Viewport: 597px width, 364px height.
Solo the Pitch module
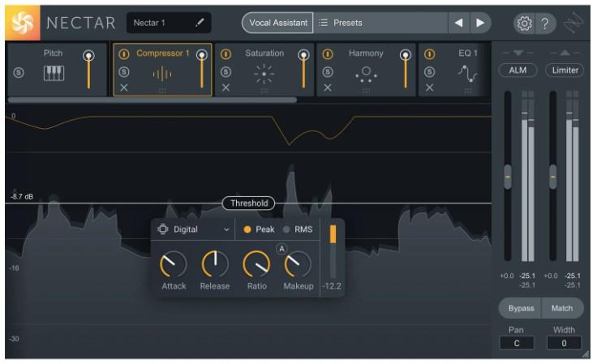(19, 72)
